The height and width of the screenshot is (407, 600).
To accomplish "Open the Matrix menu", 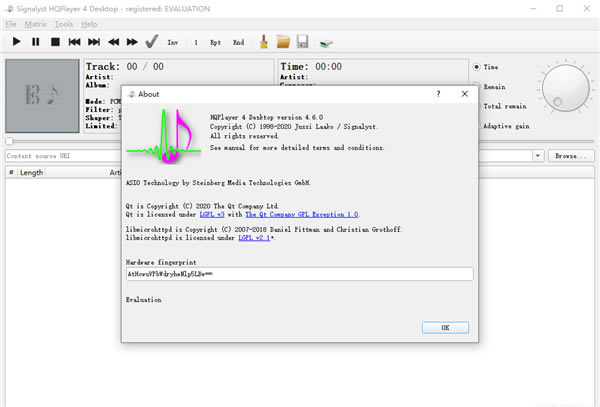I will click(x=36, y=23).
